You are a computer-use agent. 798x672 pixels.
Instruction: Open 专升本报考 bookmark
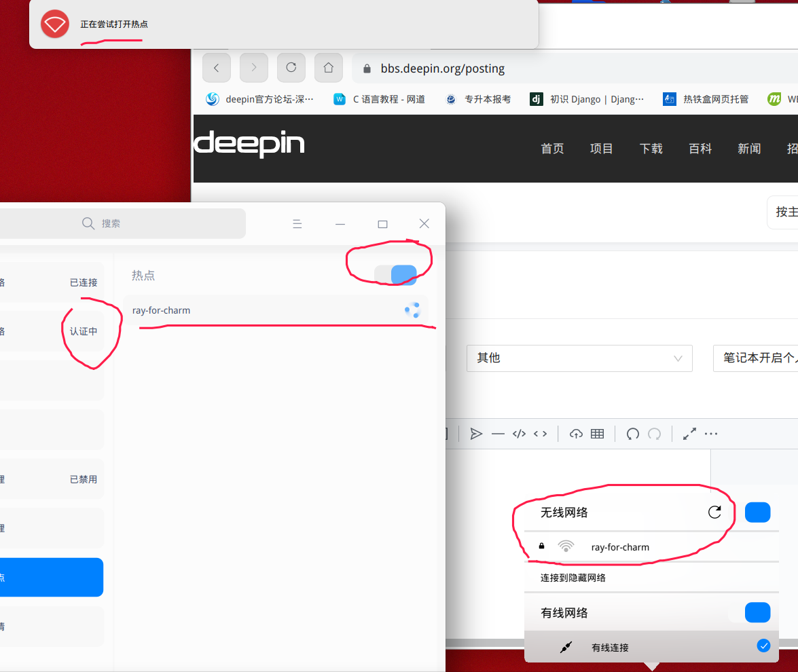(x=478, y=99)
